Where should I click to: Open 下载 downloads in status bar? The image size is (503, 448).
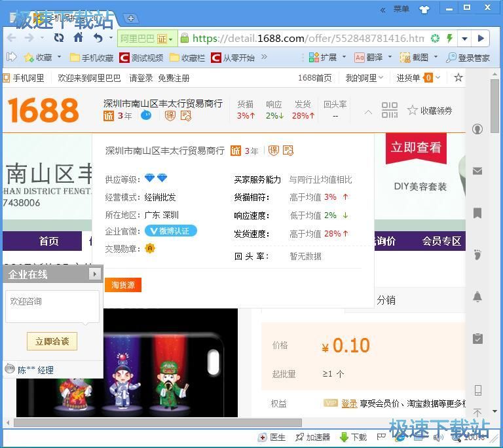coord(353,437)
